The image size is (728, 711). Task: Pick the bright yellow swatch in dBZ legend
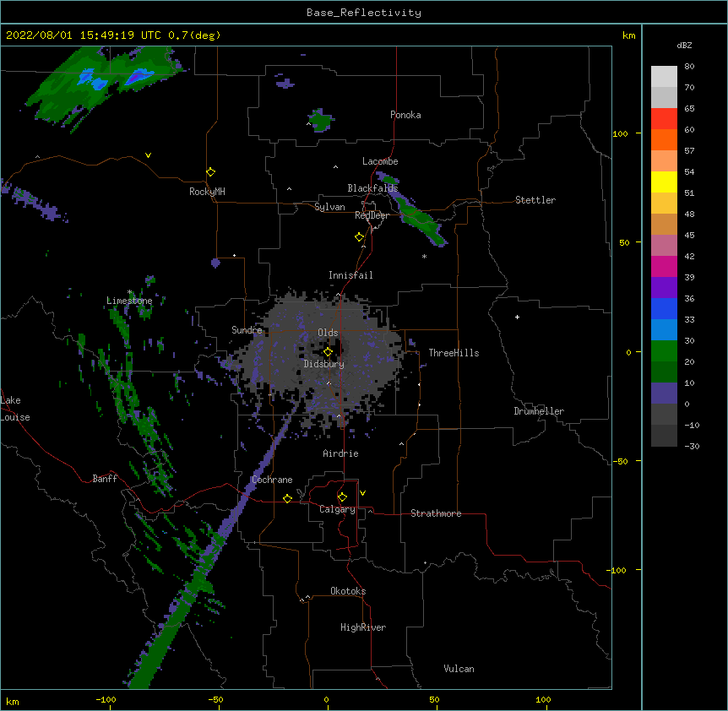(664, 182)
